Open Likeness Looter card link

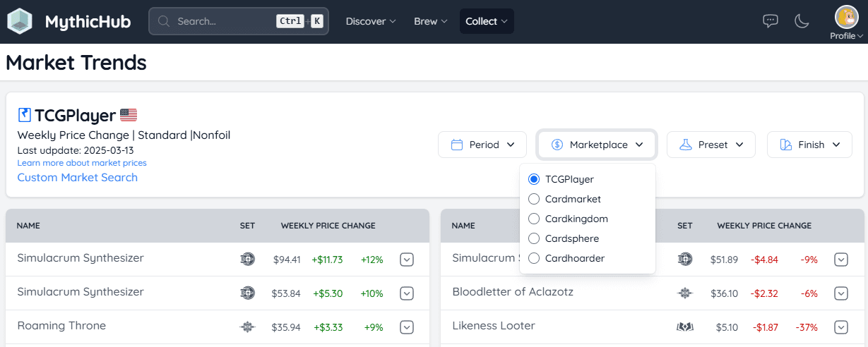494,326
